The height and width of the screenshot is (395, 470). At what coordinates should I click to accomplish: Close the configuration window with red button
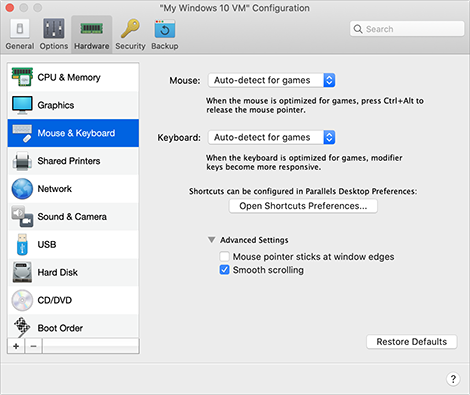tap(10, 7)
